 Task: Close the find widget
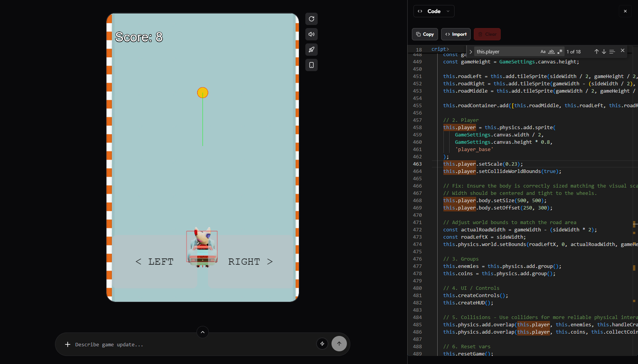click(x=623, y=51)
